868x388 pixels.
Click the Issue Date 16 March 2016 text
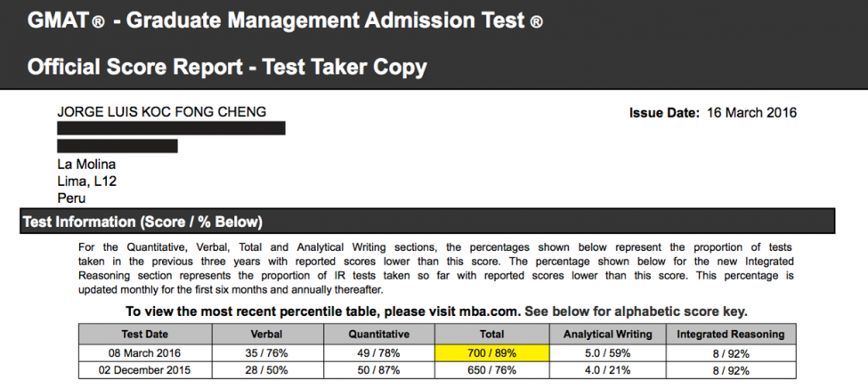pos(712,113)
